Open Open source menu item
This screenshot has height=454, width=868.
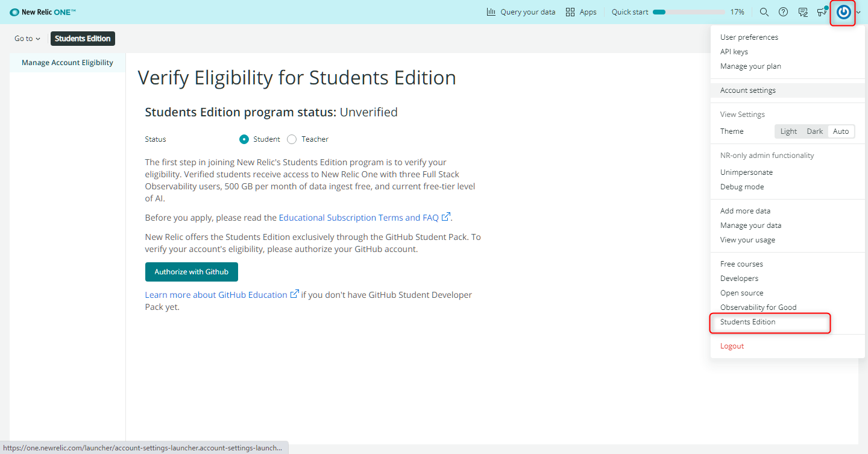pyautogui.click(x=741, y=293)
